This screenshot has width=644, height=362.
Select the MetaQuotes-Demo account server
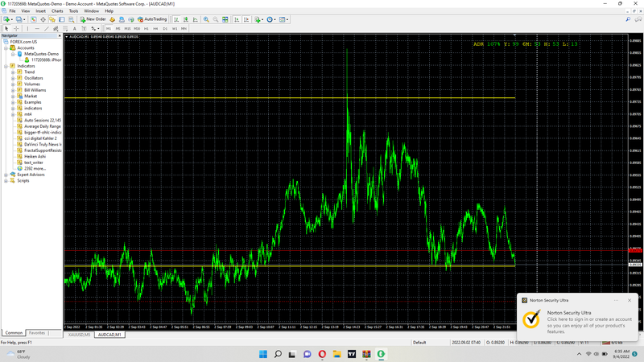(x=41, y=54)
